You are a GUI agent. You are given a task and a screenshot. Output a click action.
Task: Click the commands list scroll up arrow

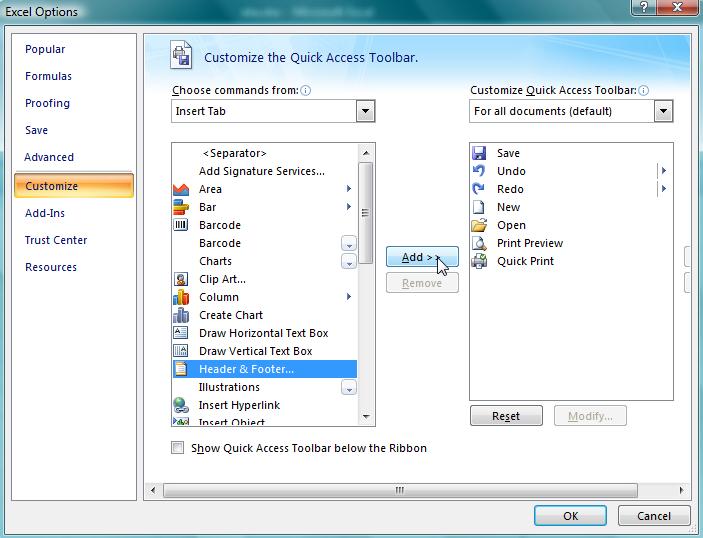[366, 153]
